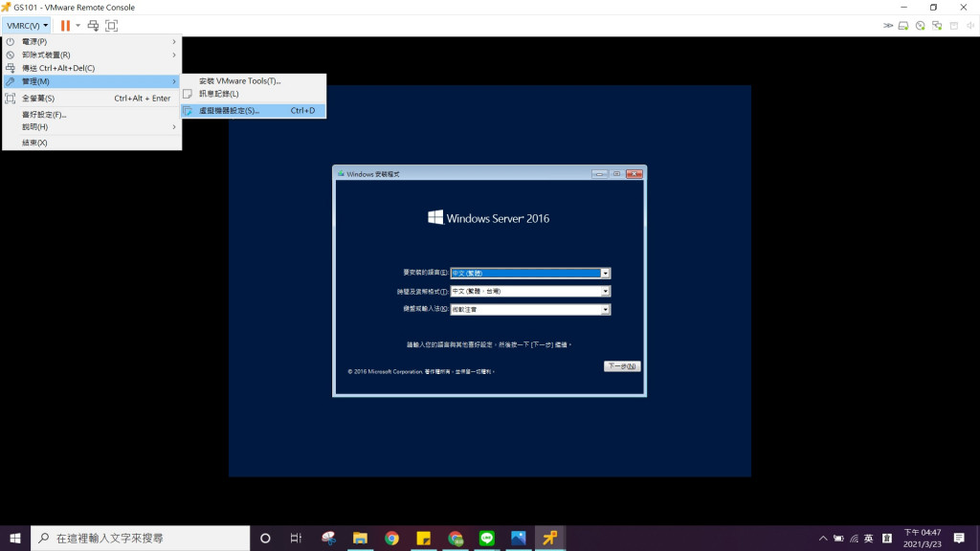This screenshot has height=551, width=980.
Task: Select the 管理(M) manage menu entry
Action: click(92, 81)
